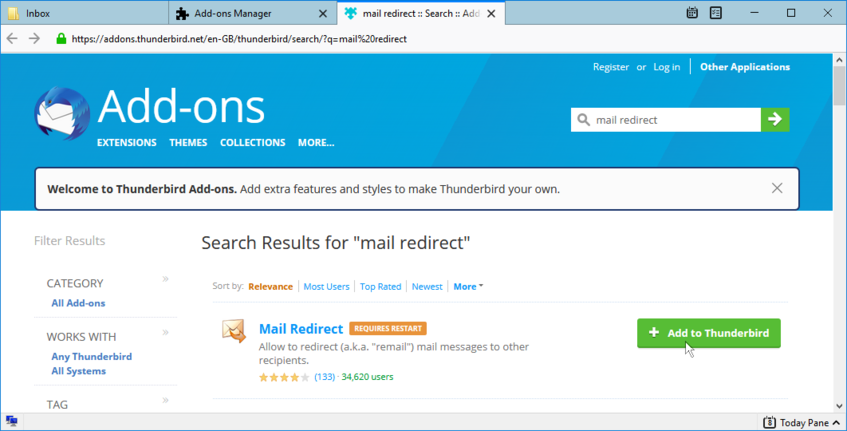Click the Mail Redirect star rating

coord(284,377)
